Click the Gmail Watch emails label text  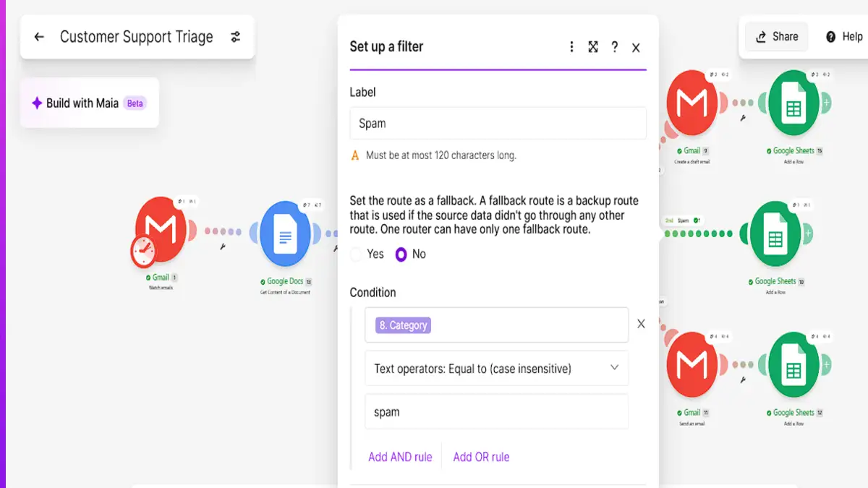[161, 288]
